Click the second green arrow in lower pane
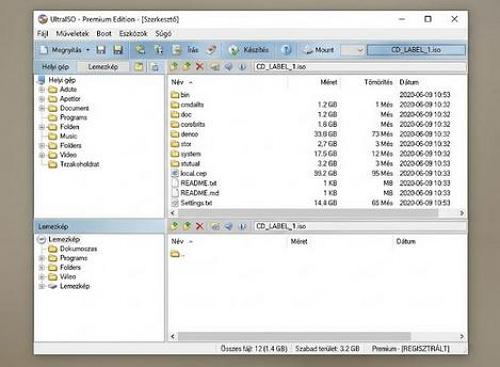This screenshot has height=367, width=500. 187,226
